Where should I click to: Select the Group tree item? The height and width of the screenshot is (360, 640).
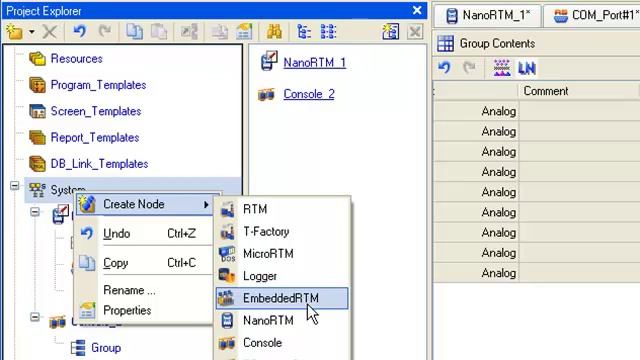106,348
